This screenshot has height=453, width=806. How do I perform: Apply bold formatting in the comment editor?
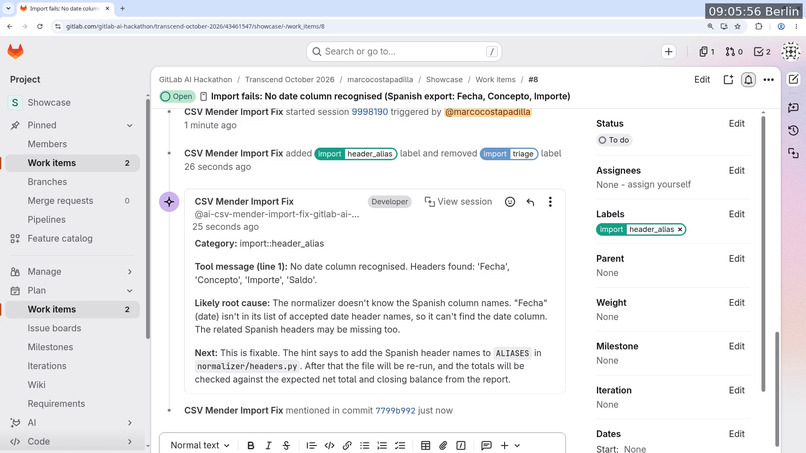coord(250,445)
